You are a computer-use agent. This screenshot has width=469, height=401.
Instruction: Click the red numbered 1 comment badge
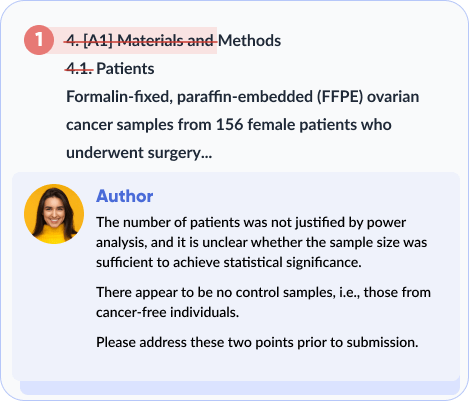(39, 40)
